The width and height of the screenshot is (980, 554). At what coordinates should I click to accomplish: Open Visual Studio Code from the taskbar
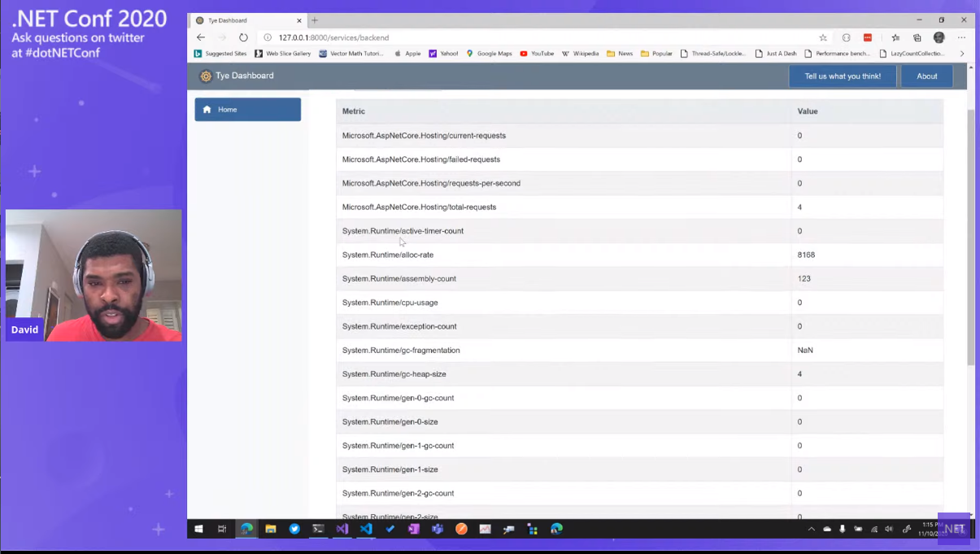pyautogui.click(x=366, y=529)
